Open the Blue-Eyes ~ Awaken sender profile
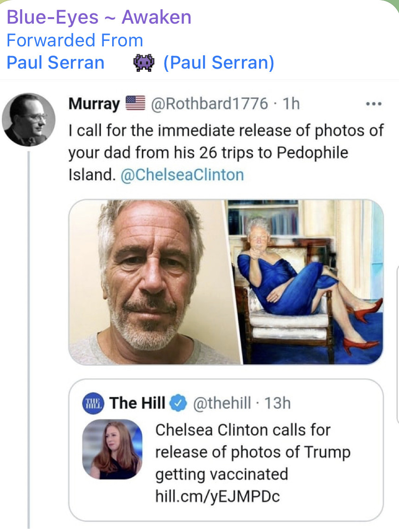 point(99,18)
